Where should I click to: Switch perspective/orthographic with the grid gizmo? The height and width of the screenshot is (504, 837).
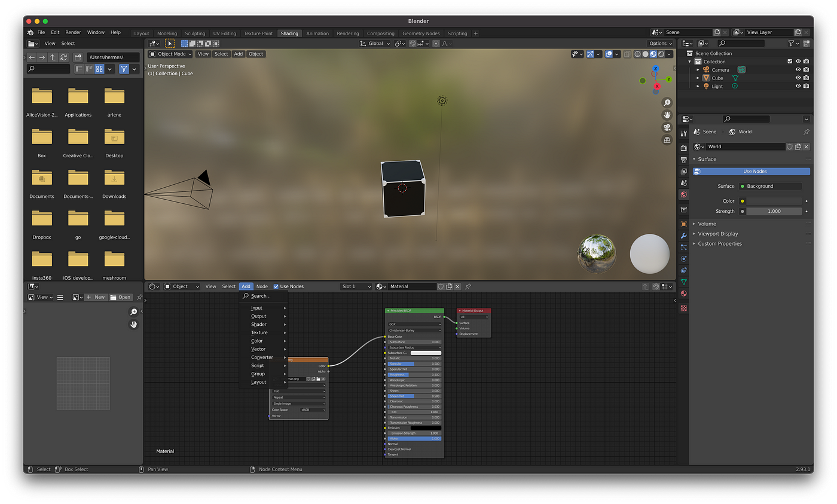point(667,140)
